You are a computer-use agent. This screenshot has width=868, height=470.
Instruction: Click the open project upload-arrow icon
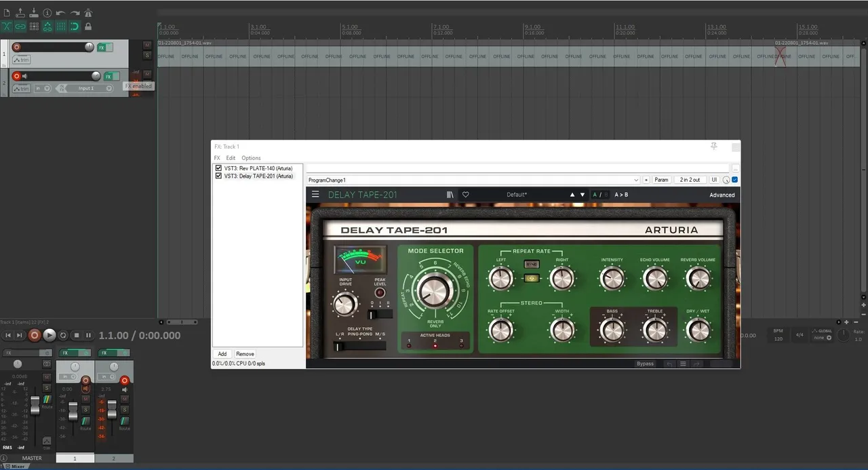click(20, 13)
